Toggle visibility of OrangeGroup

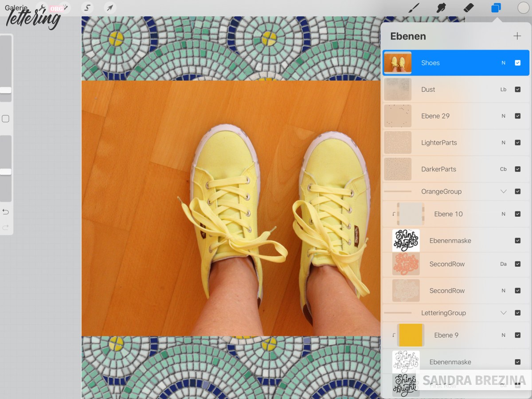pyautogui.click(x=517, y=192)
